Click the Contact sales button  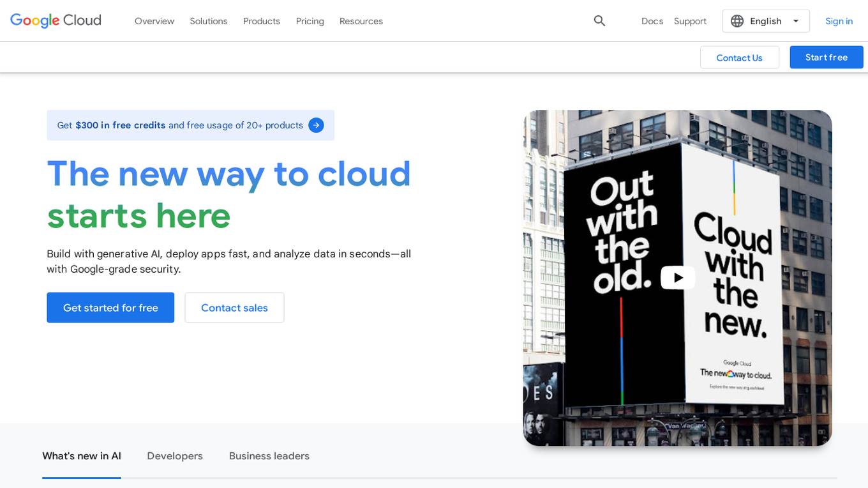pyautogui.click(x=234, y=308)
